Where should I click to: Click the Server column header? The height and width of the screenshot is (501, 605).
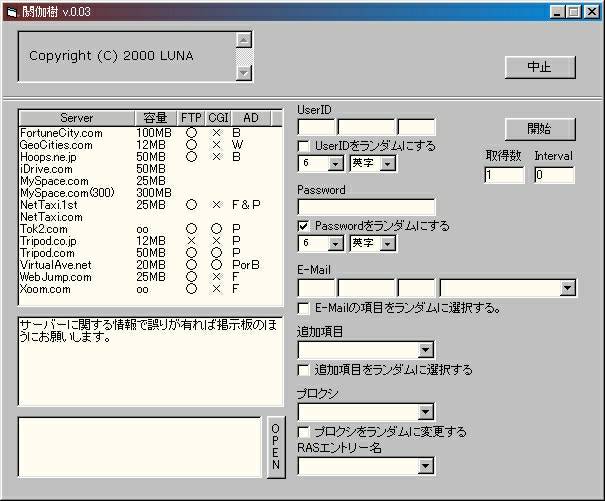77,118
